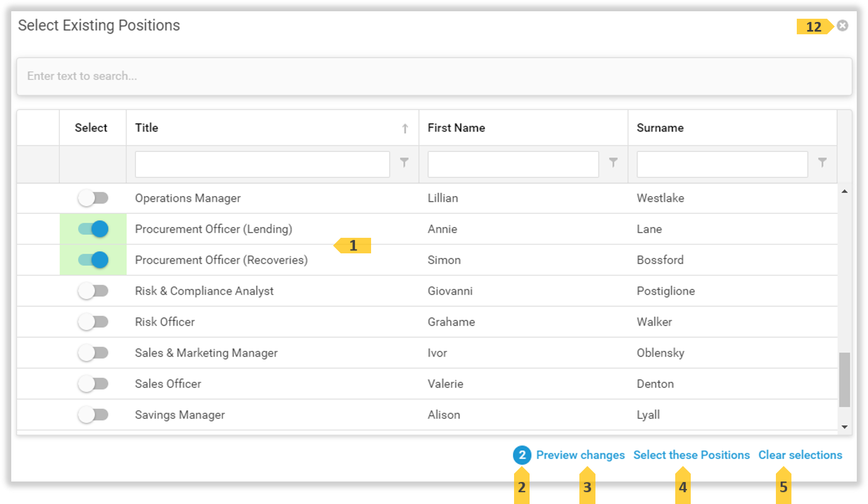868x504 pixels.
Task: Click the main search text box
Action: 434,77
